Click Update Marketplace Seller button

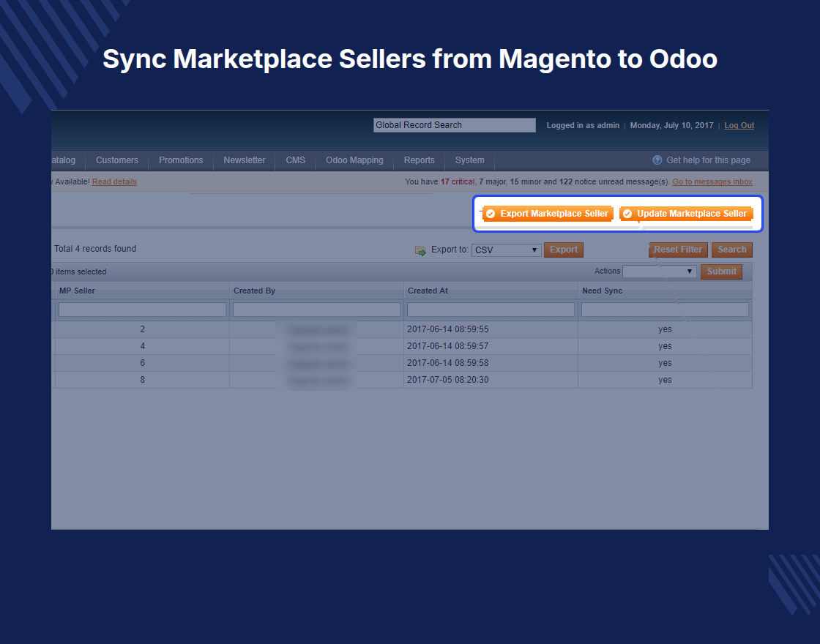click(686, 213)
